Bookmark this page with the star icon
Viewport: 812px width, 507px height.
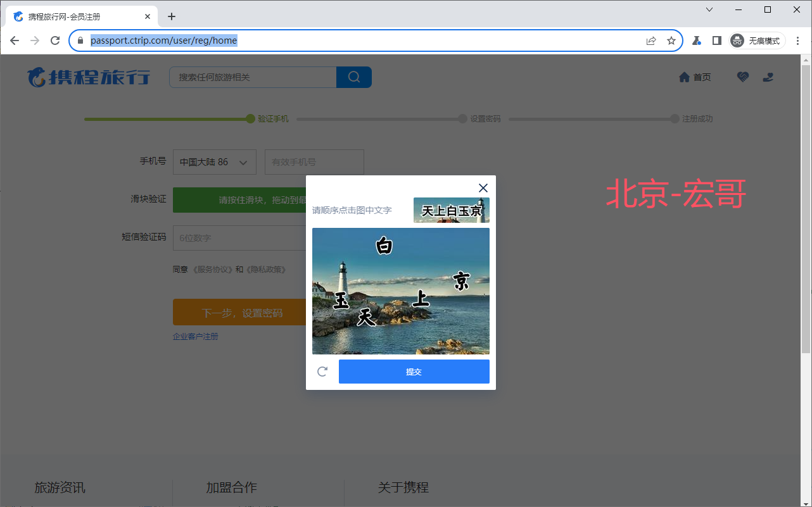point(671,41)
